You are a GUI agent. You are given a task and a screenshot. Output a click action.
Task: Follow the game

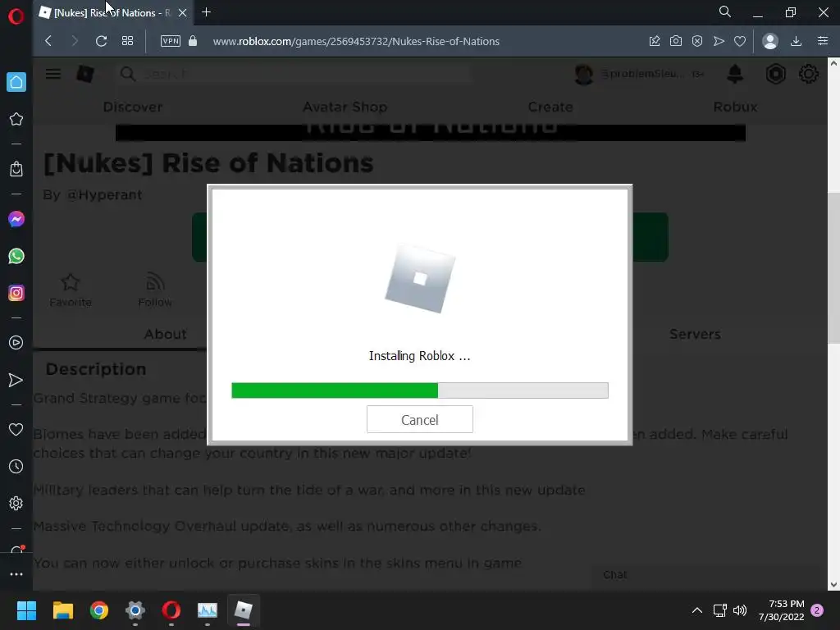[x=155, y=290]
